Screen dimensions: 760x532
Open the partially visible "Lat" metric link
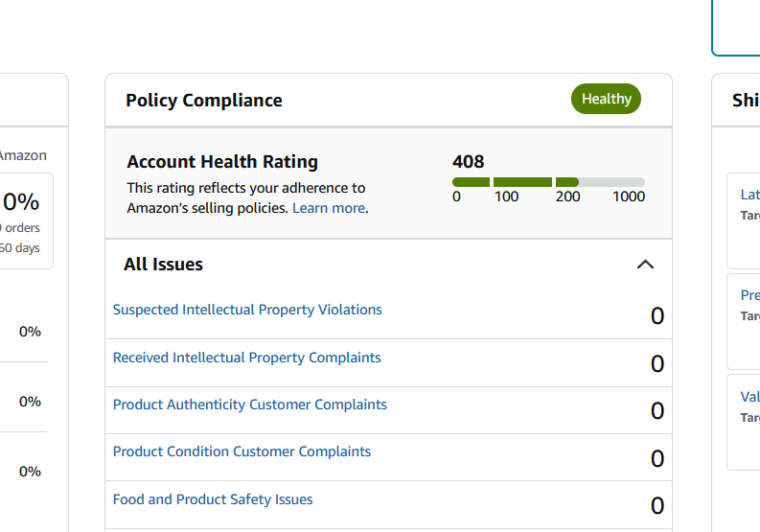coord(749,195)
